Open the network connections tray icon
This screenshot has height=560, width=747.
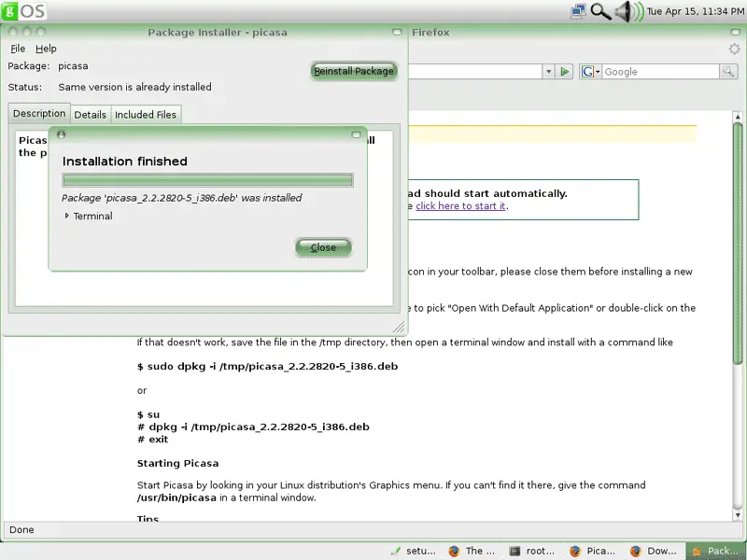(x=578, y=11)
